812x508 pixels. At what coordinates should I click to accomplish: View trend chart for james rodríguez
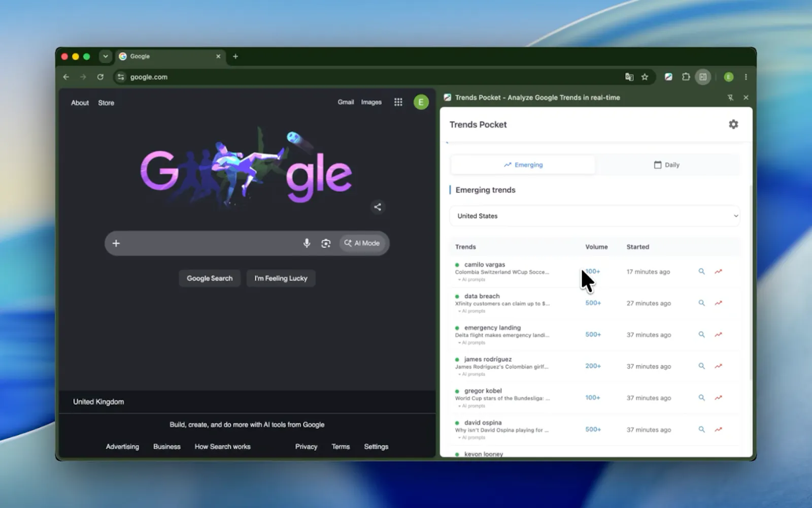[x=718, y=366]
